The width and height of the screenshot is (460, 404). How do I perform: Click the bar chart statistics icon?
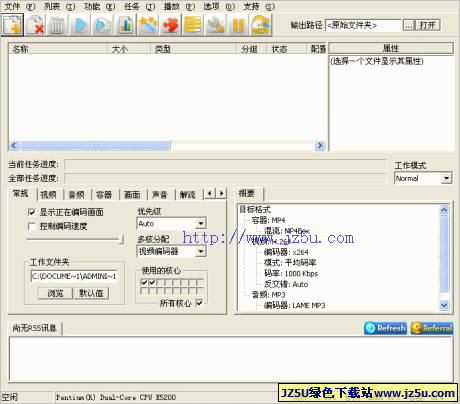point(125,25)
